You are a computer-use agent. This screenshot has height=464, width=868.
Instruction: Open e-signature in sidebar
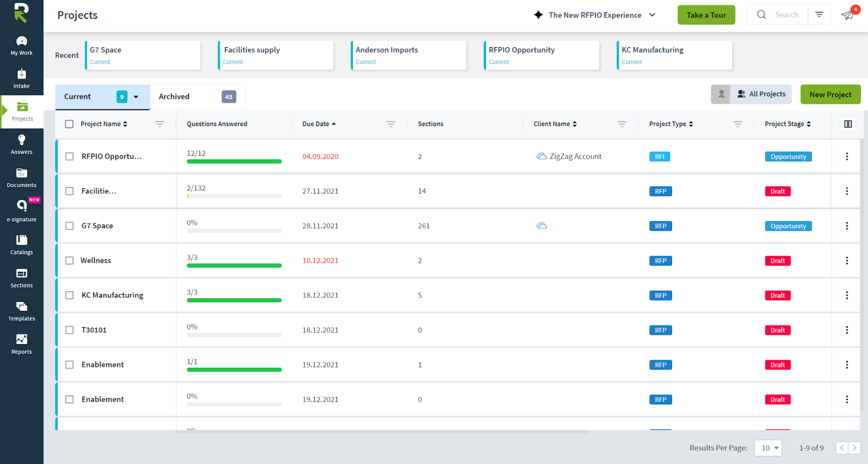[x=22, y=212]
